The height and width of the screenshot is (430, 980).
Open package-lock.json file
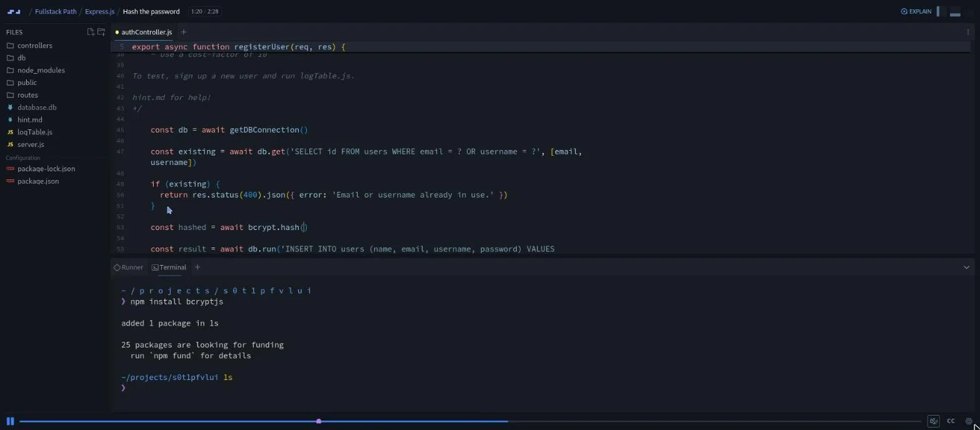point(46,169)
